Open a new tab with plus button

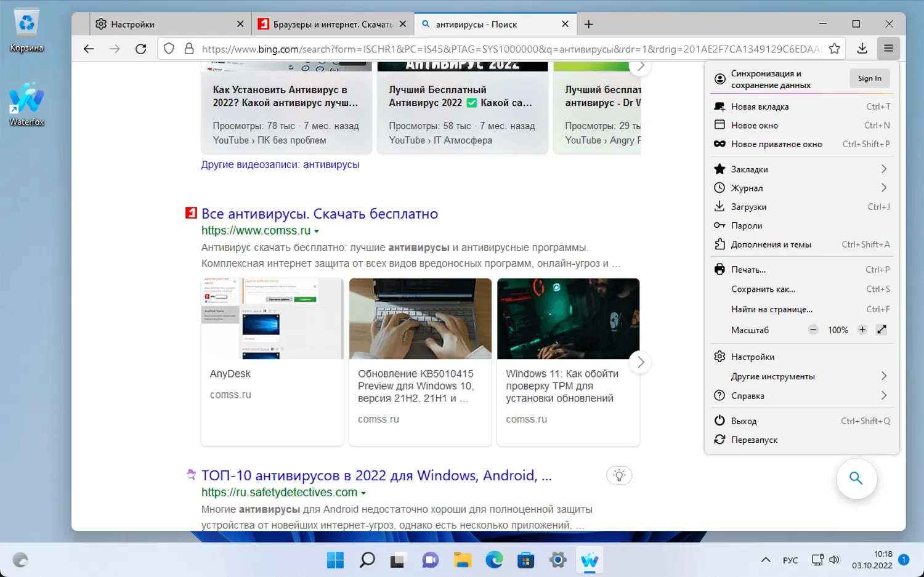point(589,25)
